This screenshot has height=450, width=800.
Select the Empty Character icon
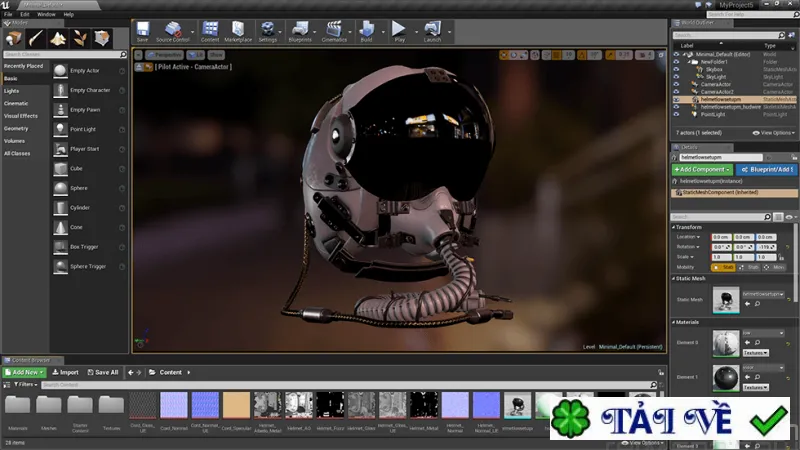(x=60, y=90)
